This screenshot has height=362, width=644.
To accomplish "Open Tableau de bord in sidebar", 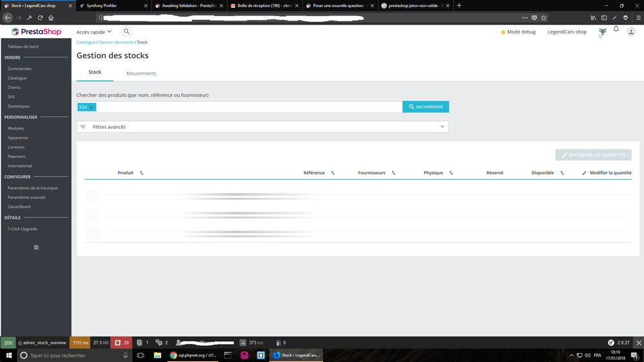I will point(23,46).
